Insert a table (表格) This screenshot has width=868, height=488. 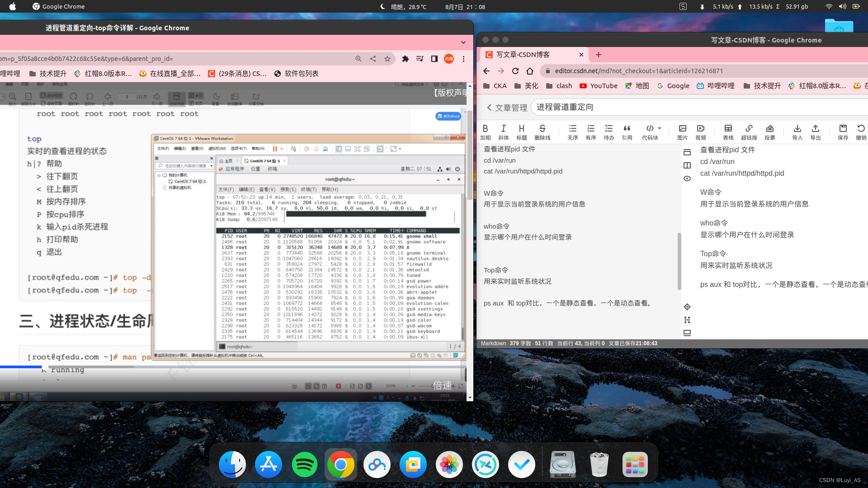point(728,132)
